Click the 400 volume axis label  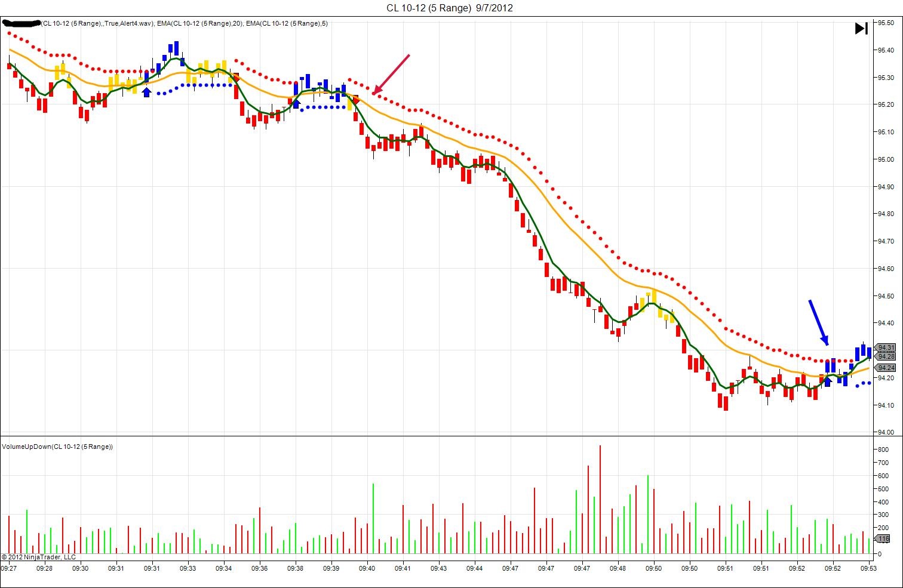tap(883, 502)
